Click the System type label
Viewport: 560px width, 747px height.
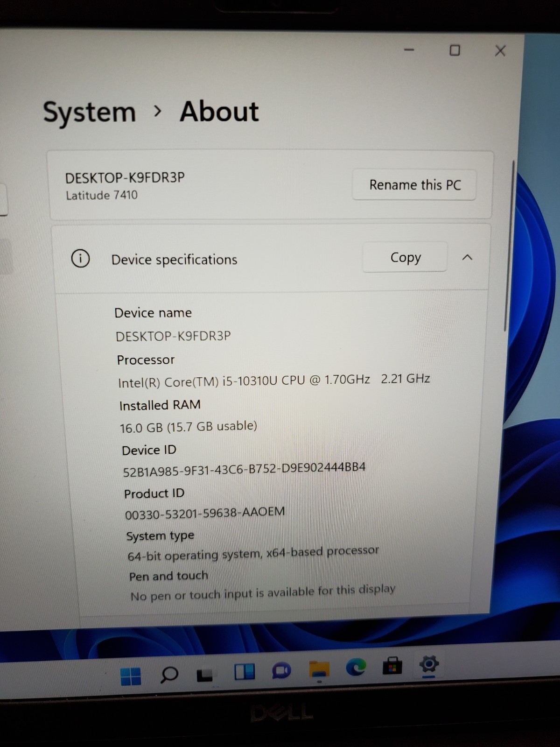coord(160,536)
